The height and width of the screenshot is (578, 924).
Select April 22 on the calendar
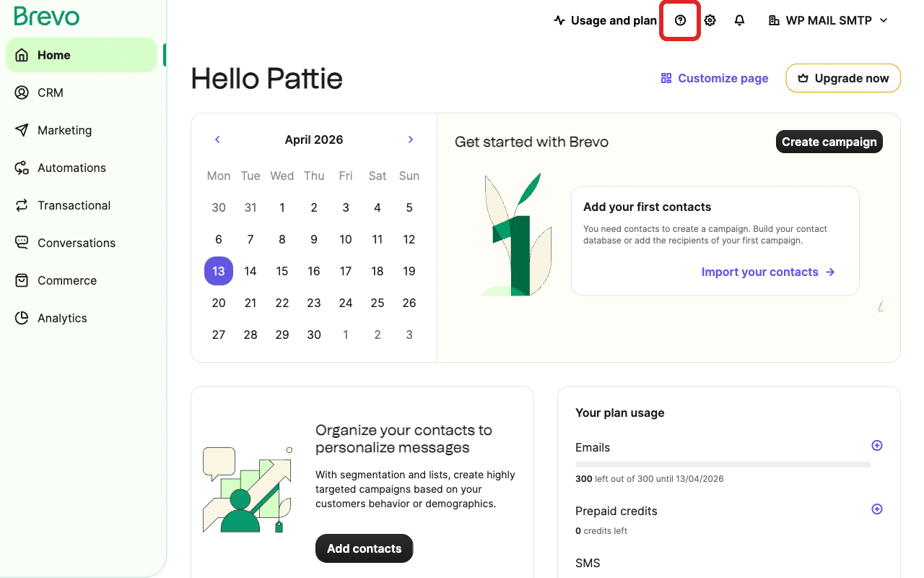[x=282, y=303]
